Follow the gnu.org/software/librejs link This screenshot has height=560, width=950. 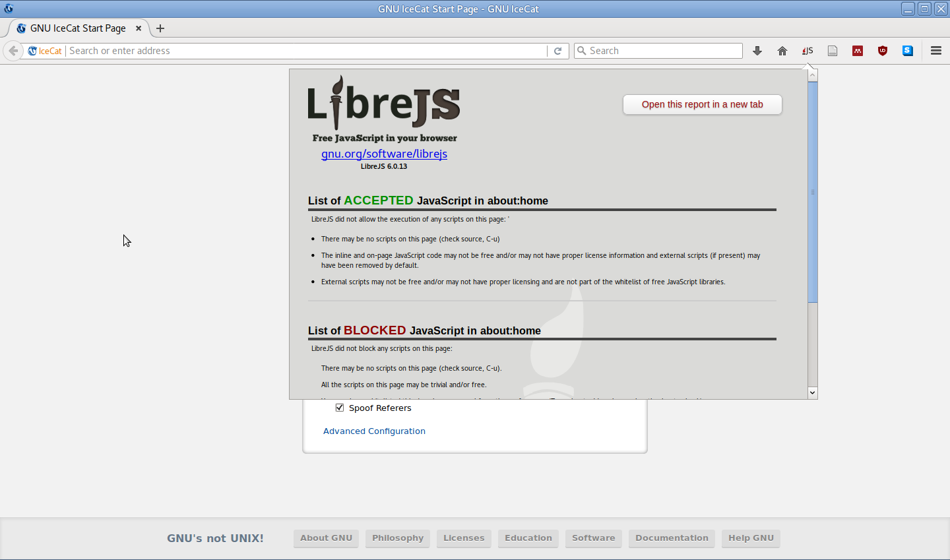click(x=384, y=154)
